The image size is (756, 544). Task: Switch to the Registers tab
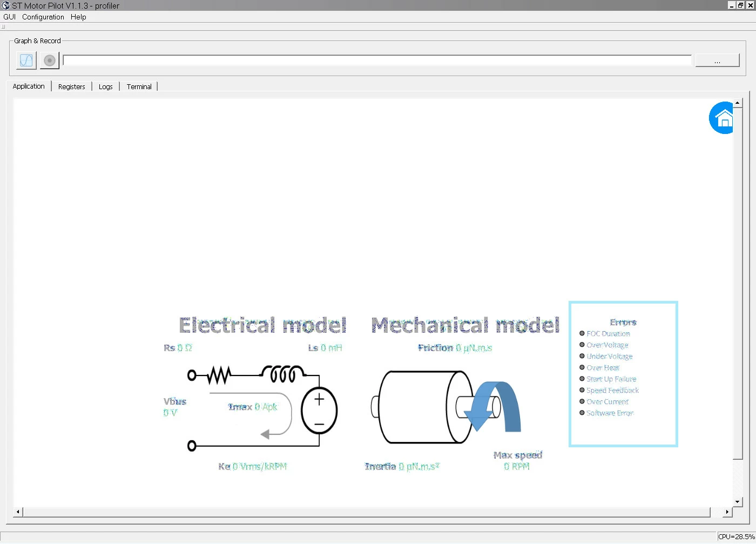tap(72, 86)
